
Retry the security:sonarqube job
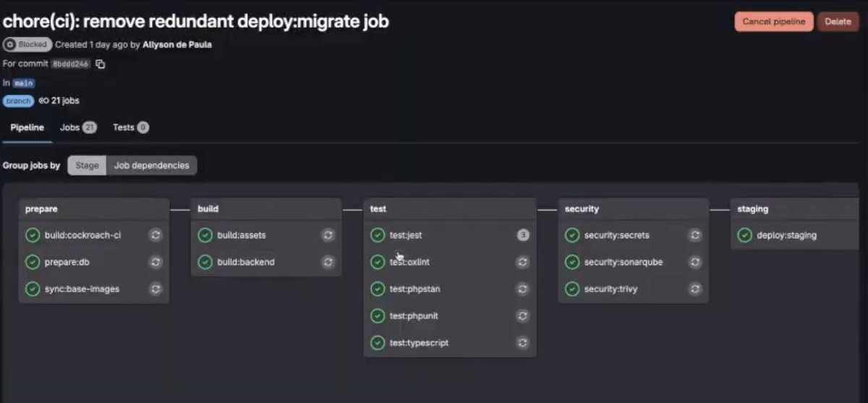coord(695,262)
